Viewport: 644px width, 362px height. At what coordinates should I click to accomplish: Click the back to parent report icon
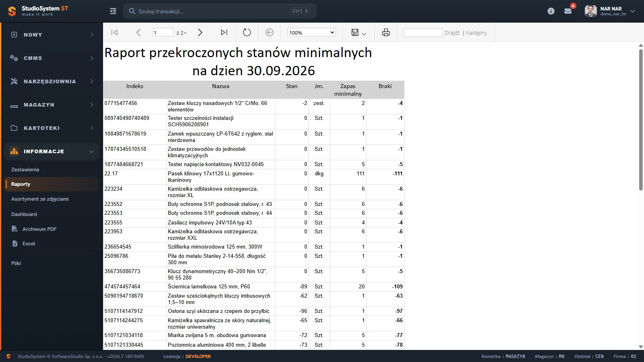(x=270, y=33)
